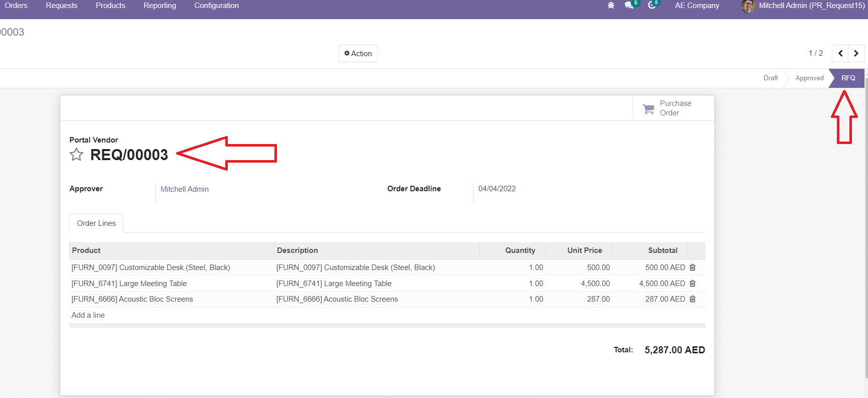Open the Configuration menu
The width and height of the screenshot is (868, 398).
coord(216,6)
